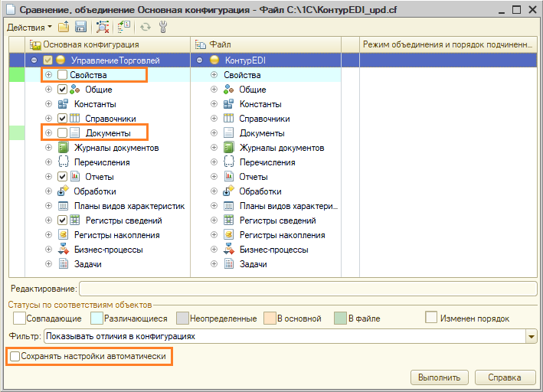The height and width of the screenshot is (392, 543).
Task: Expand Свойства in main configuration
Action: (x=48, y=75)
